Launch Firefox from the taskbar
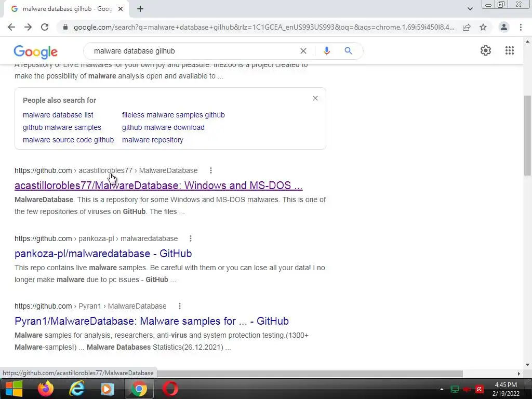The height and width of the screenshot is (399, 532). pos(46,389)
